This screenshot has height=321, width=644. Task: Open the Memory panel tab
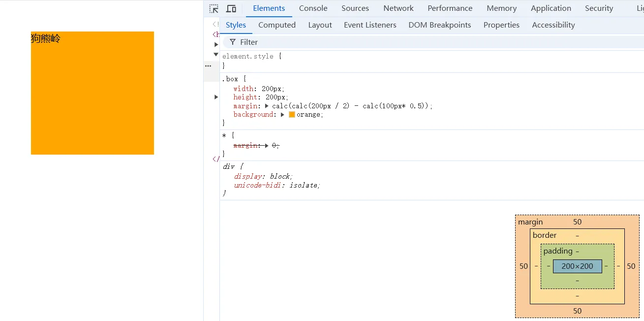[x=502, y=8]
